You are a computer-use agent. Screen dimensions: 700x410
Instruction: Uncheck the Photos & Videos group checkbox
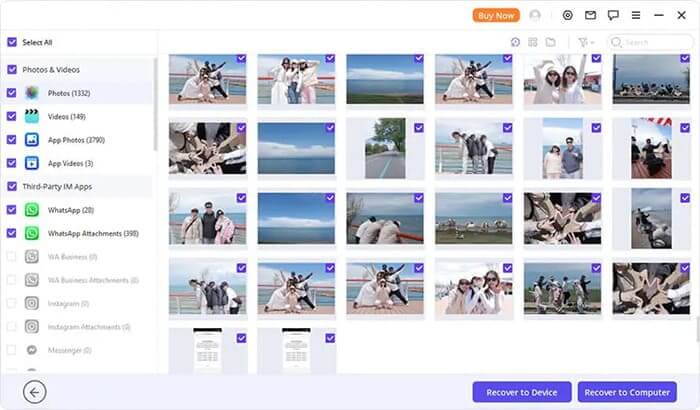[12, 70]
